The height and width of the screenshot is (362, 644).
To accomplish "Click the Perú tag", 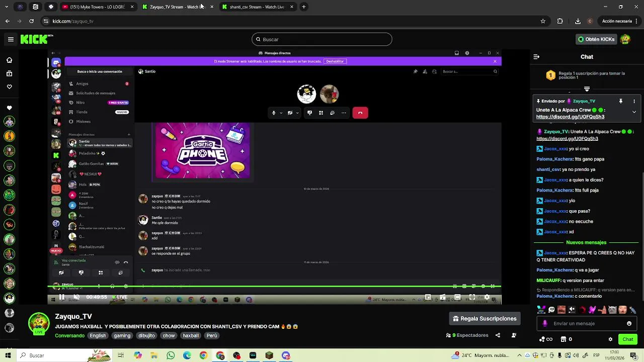I will coord(212,335).
